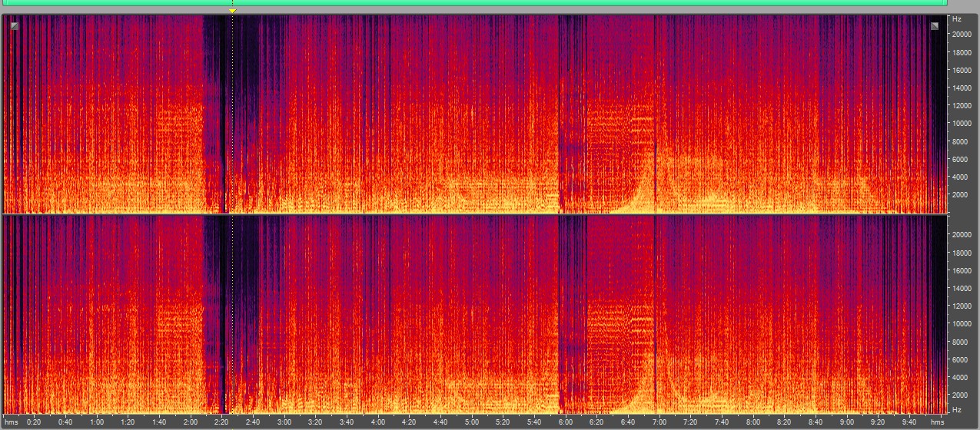Click 4000 on the upper channel frequency scale
Image resolution: width=980 pixels, height=430 pixels.
962,177
